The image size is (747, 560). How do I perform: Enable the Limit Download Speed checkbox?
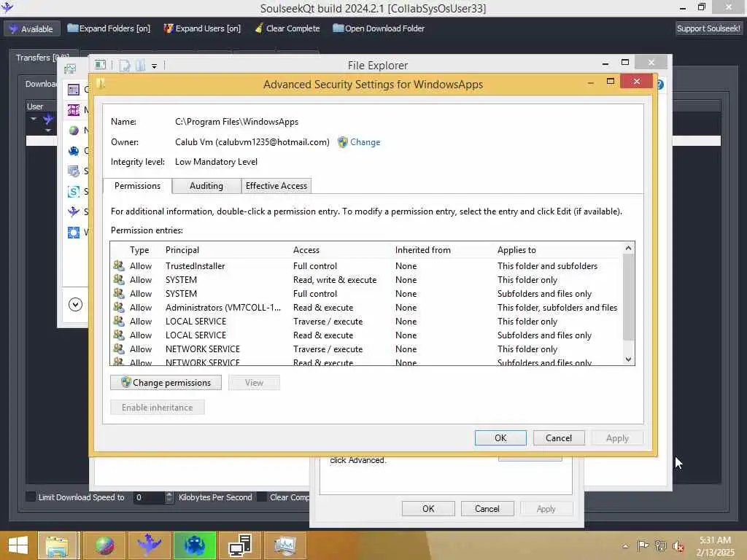point(31,497)
